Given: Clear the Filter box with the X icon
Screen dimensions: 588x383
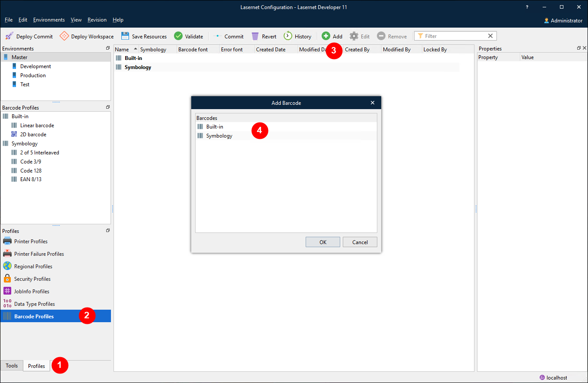Looking at the screenshot, I should click(490, 36).
